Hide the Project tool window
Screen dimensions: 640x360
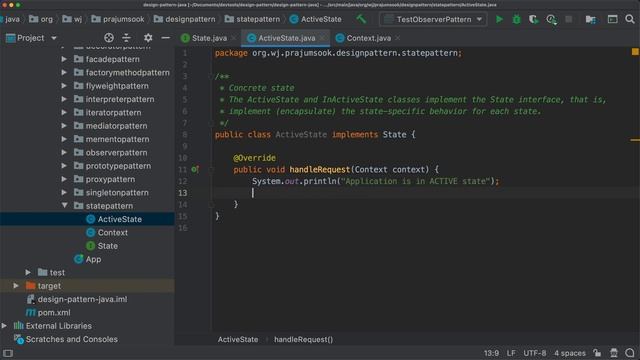[165, 38]
